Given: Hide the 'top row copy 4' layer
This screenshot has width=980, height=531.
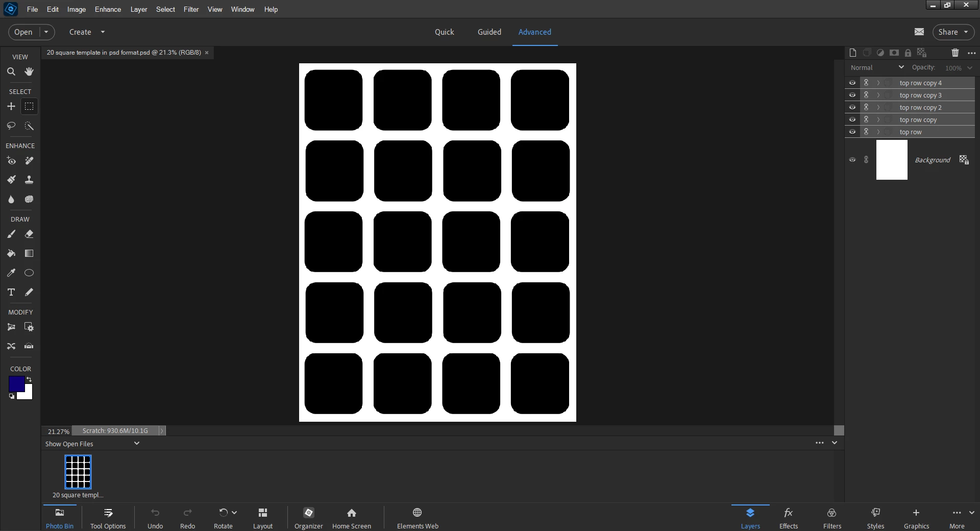Looking at the screenshot, I should click(x=852, y=83).
